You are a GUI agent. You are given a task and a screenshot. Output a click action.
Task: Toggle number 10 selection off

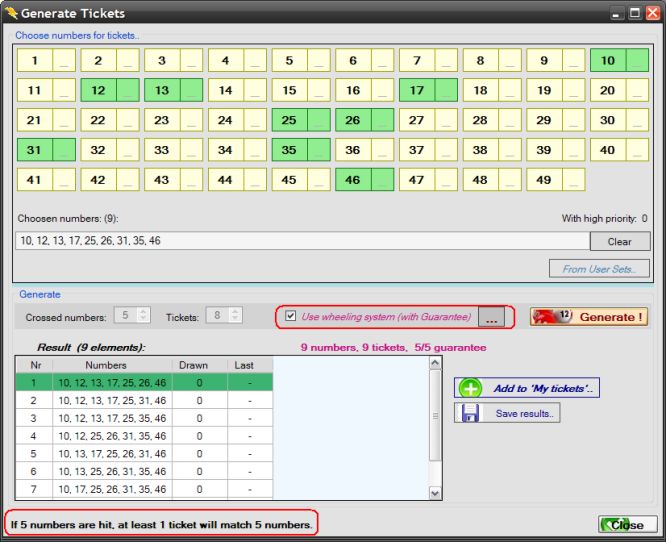(608, 61)
